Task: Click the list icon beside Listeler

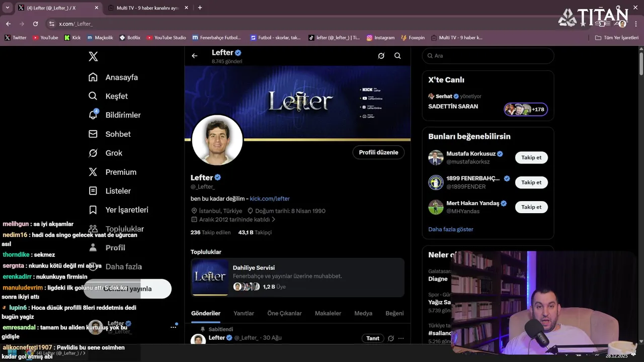Action: 93,191
